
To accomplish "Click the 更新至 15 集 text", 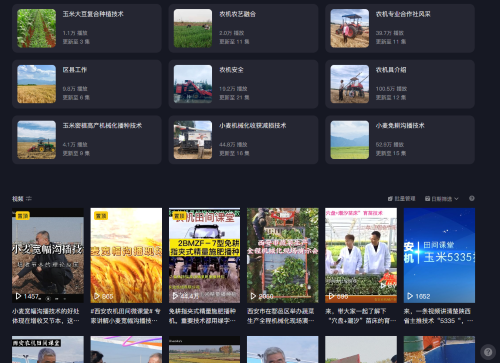I will tap(391, 153).
